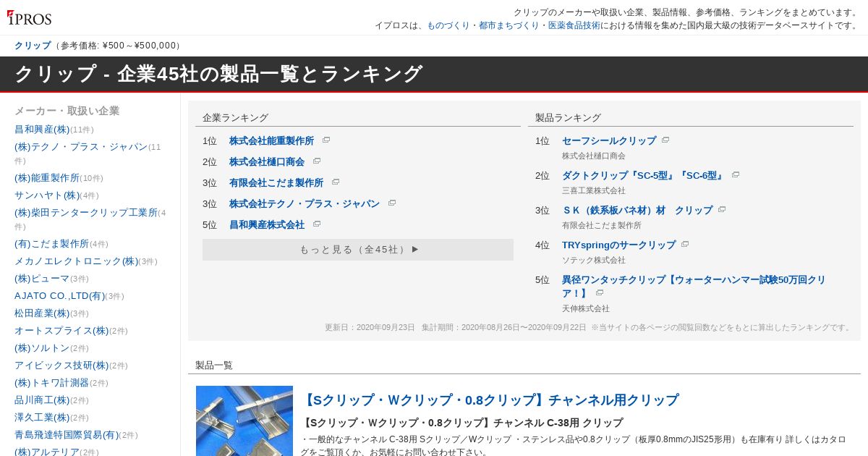Select sidebar maker (株)ビューマ

pyautogui.click(x=42, y=279)
